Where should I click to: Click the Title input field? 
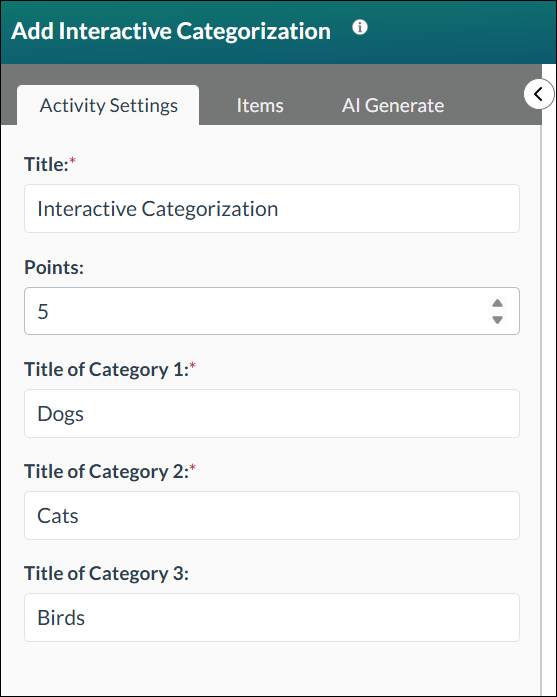[272, 208]
